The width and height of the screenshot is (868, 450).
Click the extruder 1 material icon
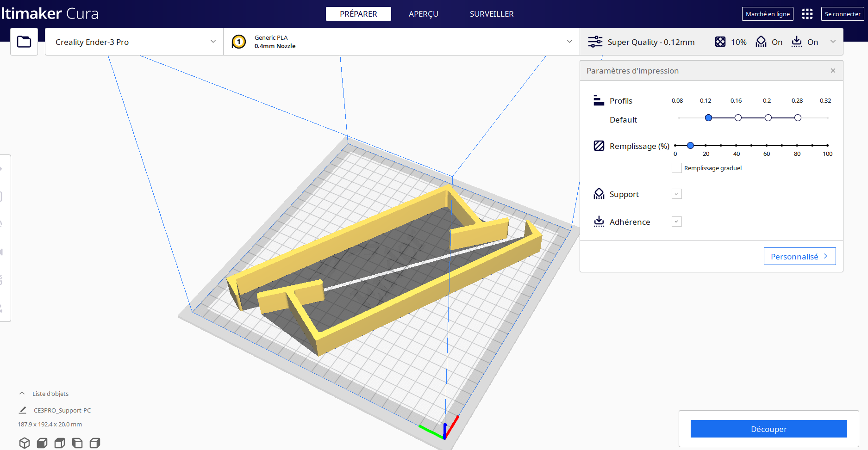(x=239, y=42)
